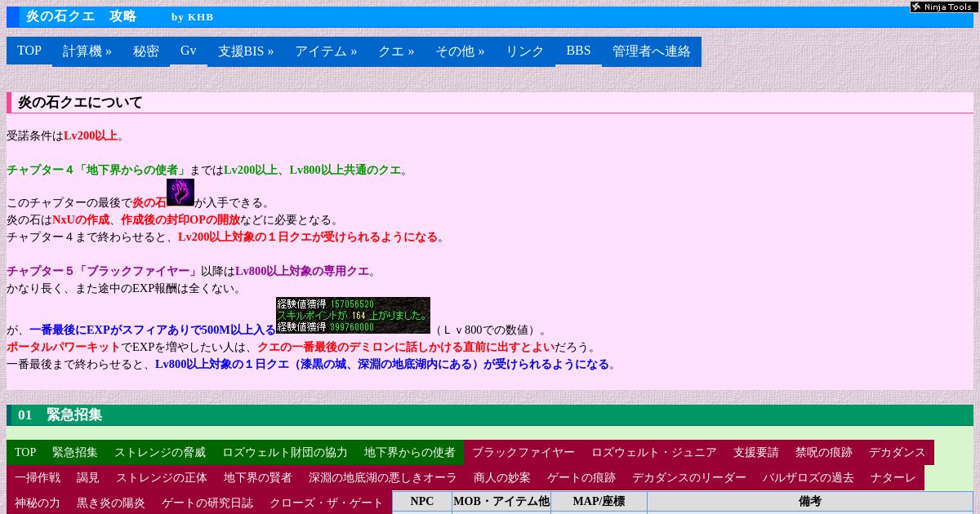The width and height of the screenshot is (980, 514).
Task: Open the Gv menu item
Action: coord(189,51)
